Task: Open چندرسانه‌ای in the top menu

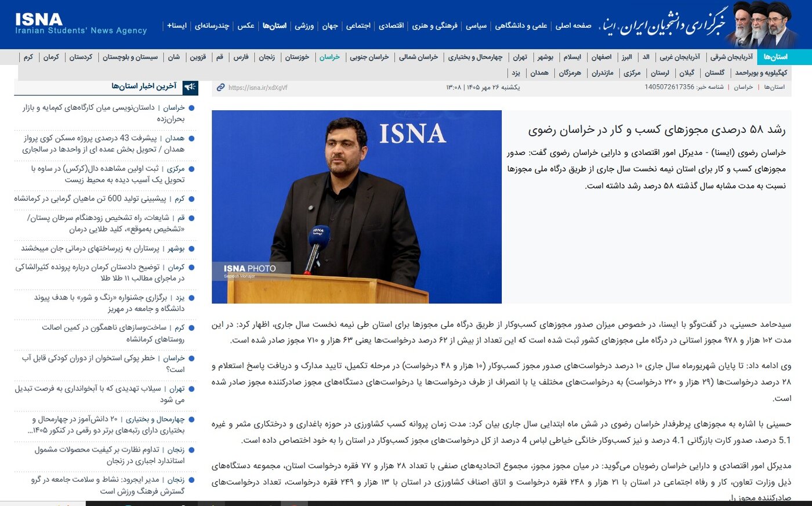Action: pos(212,26)
